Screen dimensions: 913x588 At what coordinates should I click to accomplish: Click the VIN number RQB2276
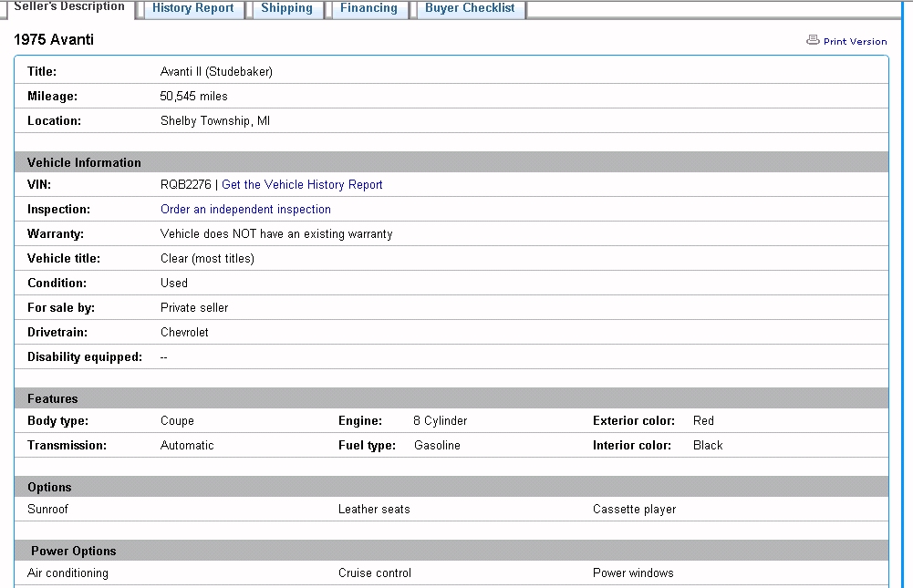[185, 185]
